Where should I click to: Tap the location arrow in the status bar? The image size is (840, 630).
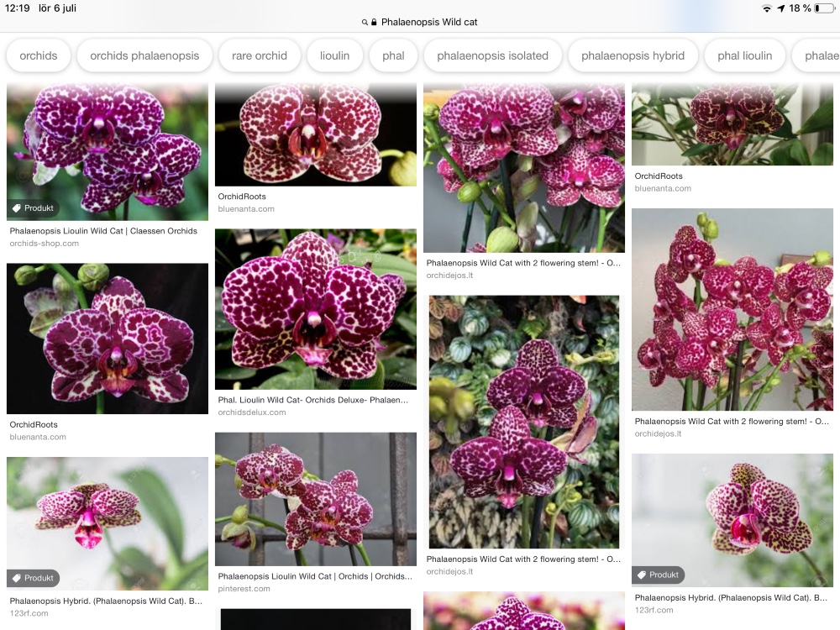(x=781, y=8)
